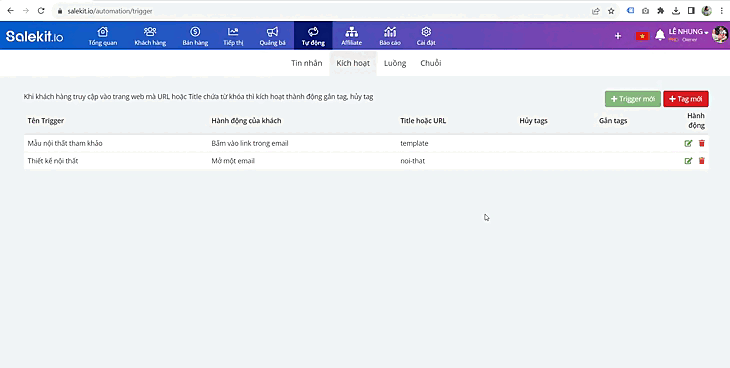Click the template URL cell
The width and height of the screenshot is (730, 368).
click(x=414, y=143)
